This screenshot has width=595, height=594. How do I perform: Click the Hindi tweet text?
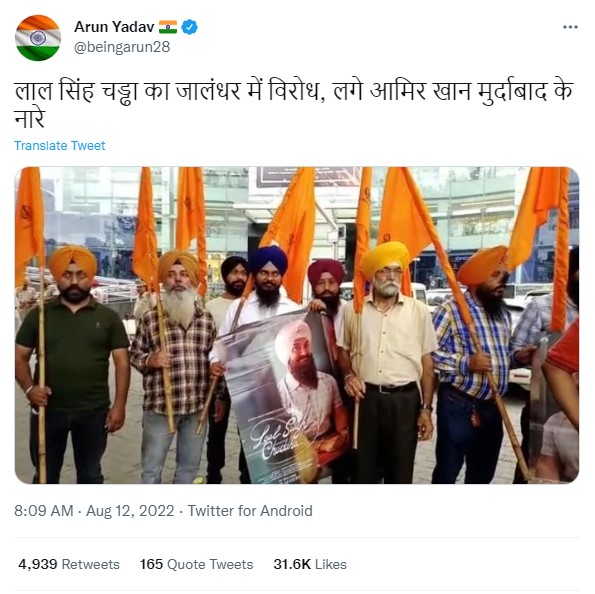click(293, 104)
